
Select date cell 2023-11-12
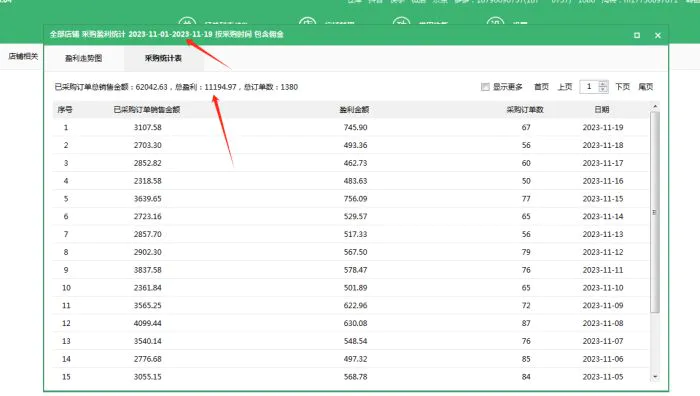tap(603, 252)
